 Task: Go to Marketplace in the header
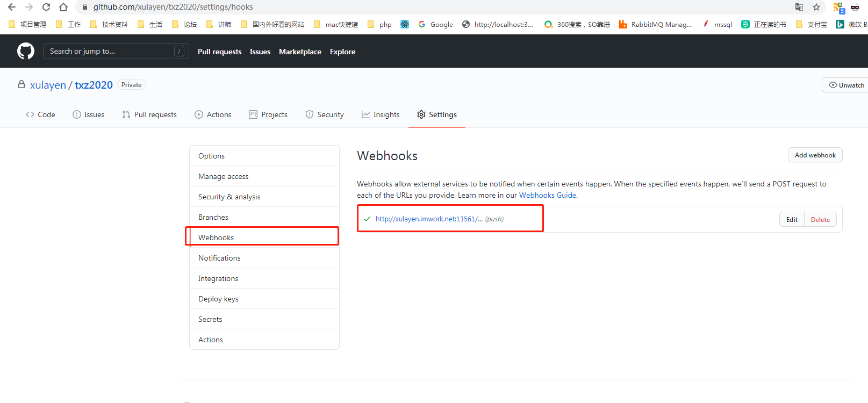300,52
